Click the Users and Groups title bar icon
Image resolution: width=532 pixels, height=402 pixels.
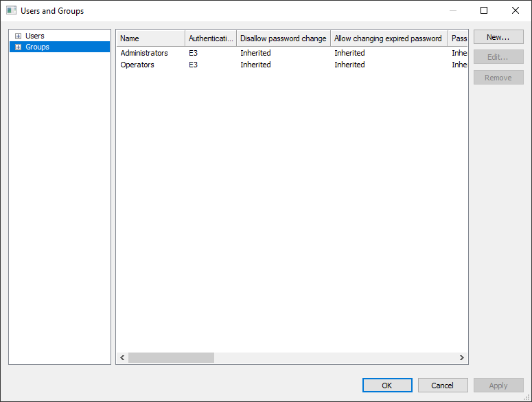tap(12, 11)
